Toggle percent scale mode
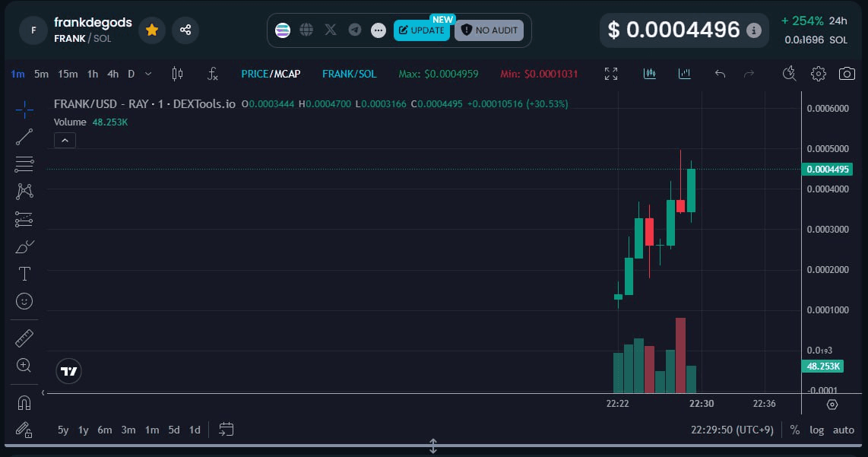This screenshot has height=457, width=868. [x=795, y=430]
